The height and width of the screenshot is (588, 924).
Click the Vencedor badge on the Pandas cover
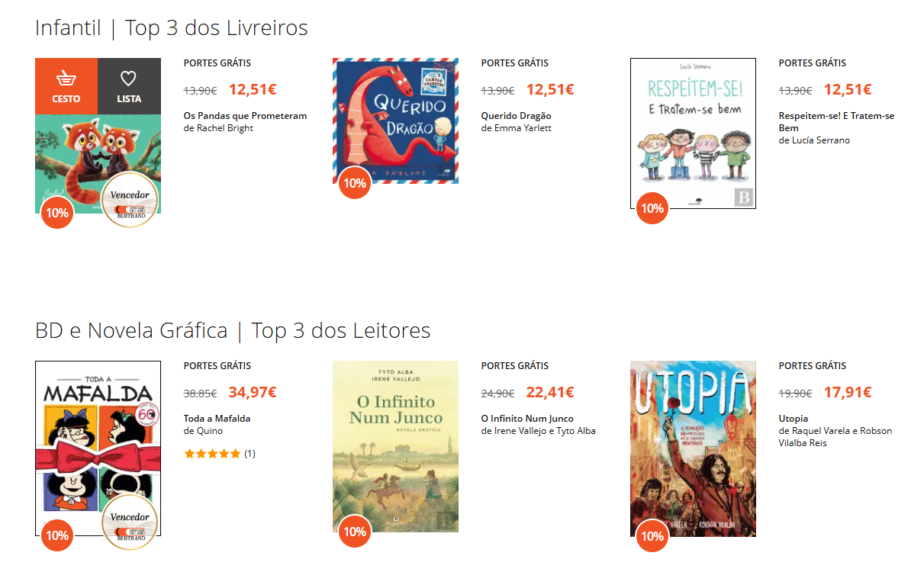coord(130,200)
